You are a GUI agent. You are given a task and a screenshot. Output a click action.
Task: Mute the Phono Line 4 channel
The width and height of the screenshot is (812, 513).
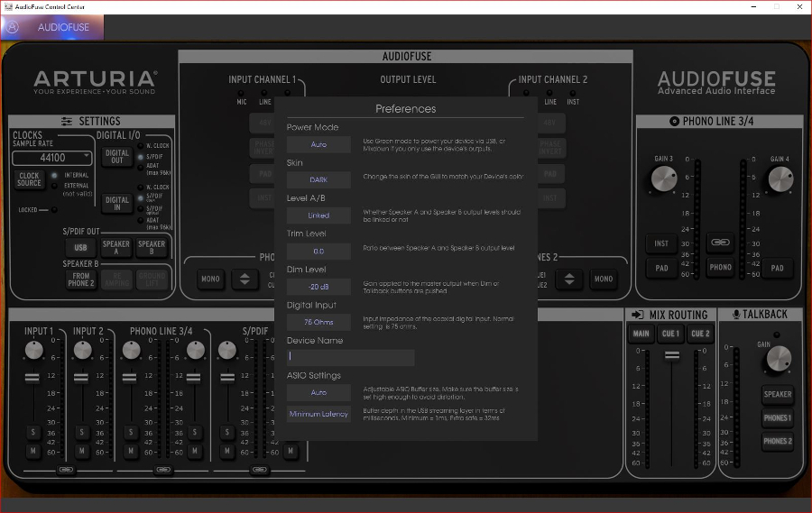click(195, 451)
